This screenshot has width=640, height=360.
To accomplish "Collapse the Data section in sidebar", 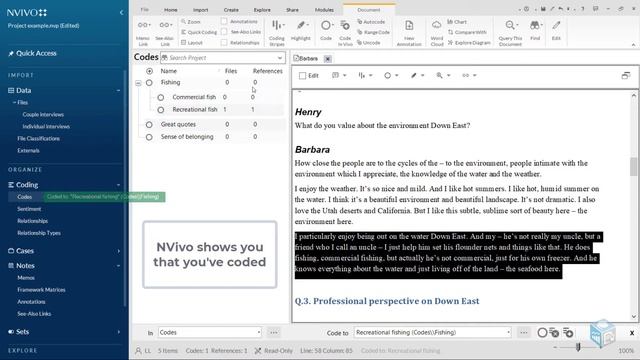I will [118, 91].
